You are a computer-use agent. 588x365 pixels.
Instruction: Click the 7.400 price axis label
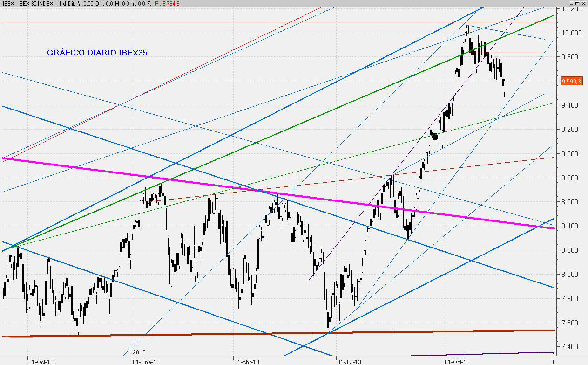click(x=571, y=347)
